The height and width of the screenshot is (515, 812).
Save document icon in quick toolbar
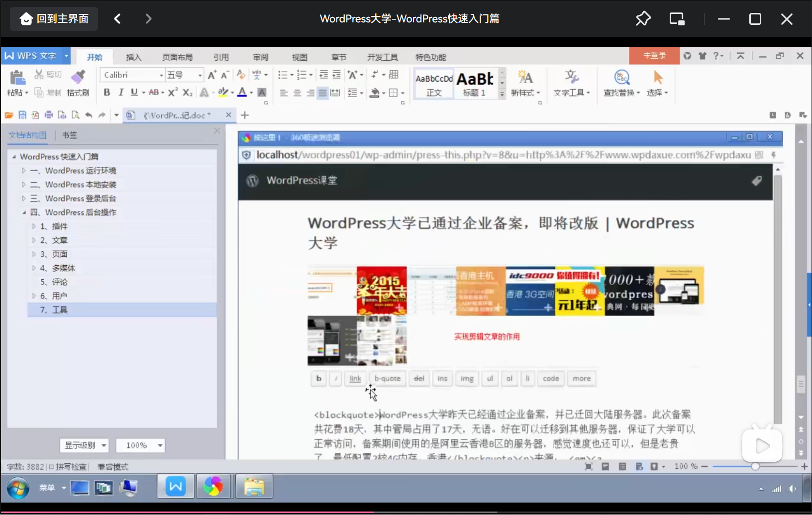(x=22, y=115)
